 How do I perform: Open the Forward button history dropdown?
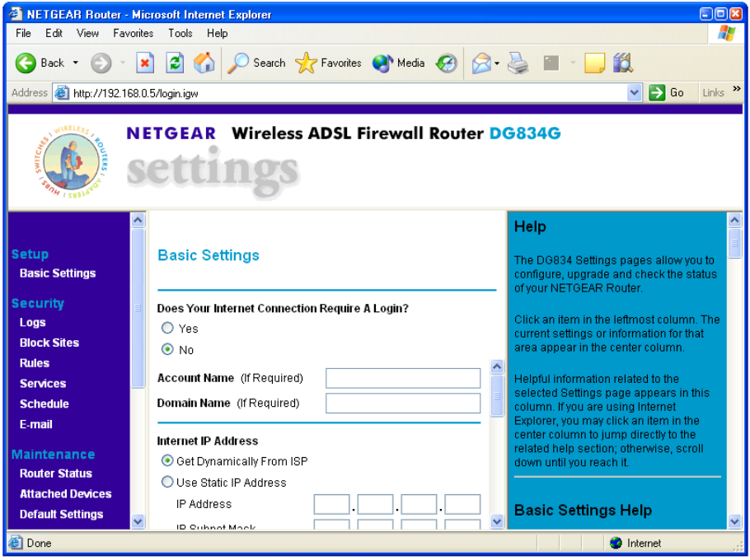coord(123,63)
